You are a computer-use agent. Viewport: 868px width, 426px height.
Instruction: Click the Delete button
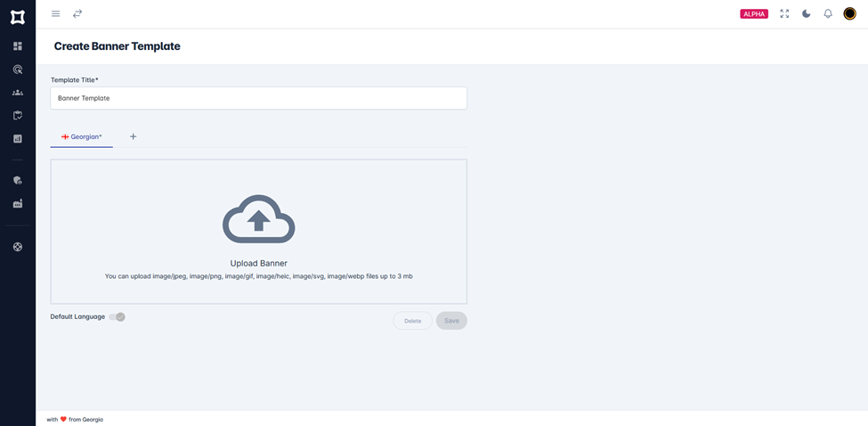pos(412,321)
